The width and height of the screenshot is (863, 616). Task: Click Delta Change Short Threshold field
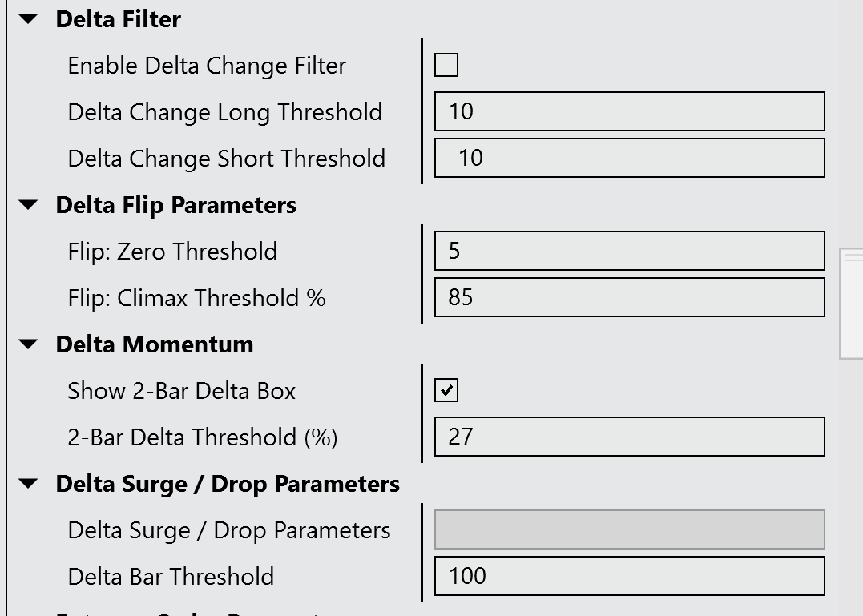click(629, 158)
